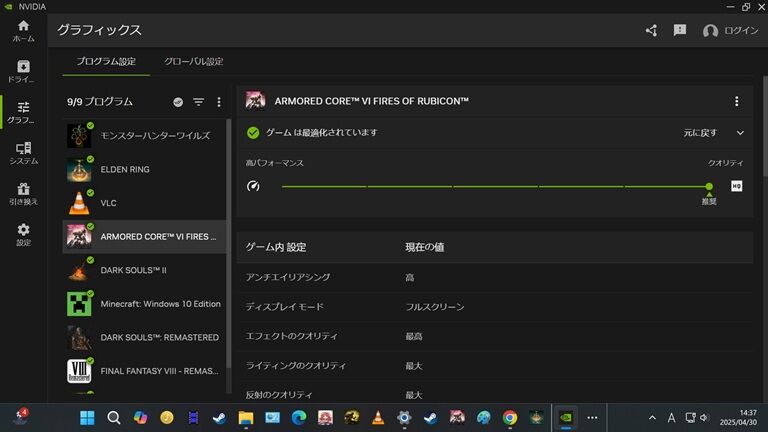Switch to the プログラム設定 tab
Image resolution: width=768 pixels, height=432 pixels.
tap(106, 62)
